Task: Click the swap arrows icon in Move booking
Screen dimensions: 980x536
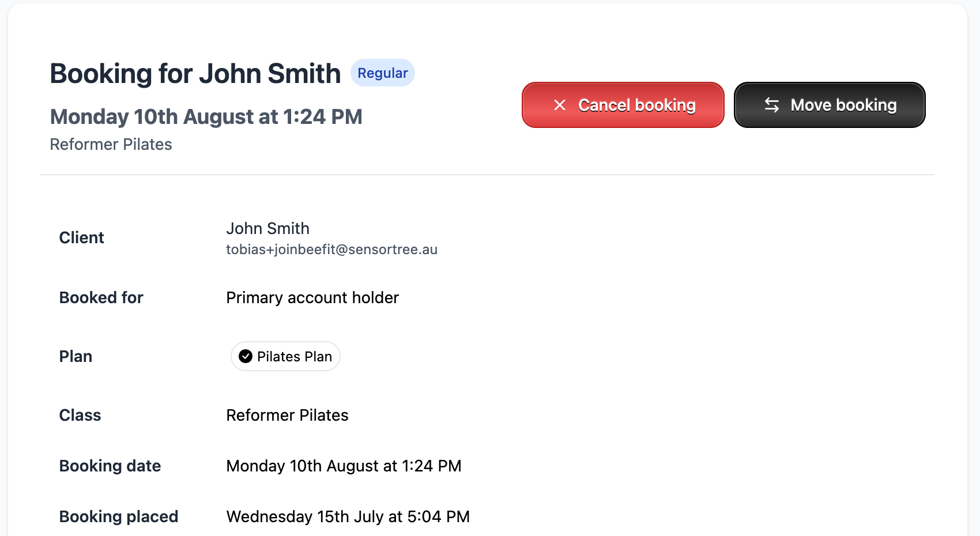Action: click(x=772, y=105)
